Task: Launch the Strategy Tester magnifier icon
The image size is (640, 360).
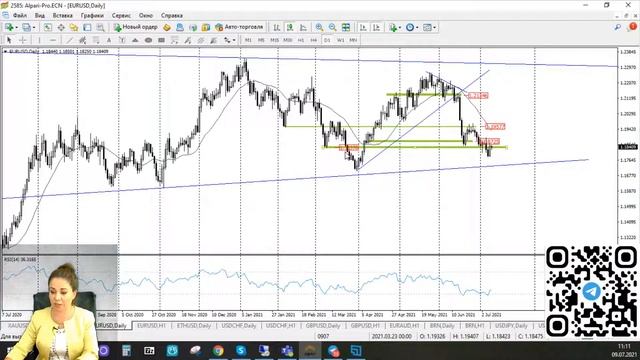Action: point(100,27)
